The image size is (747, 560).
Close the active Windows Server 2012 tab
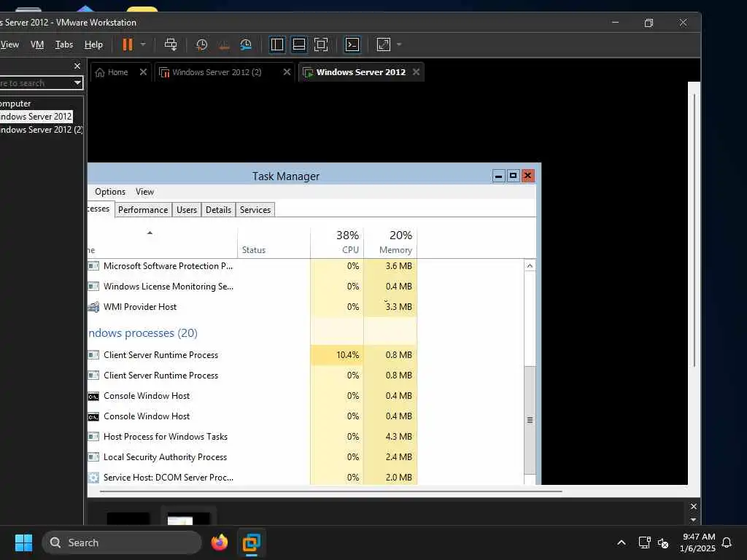coord(417,72)
